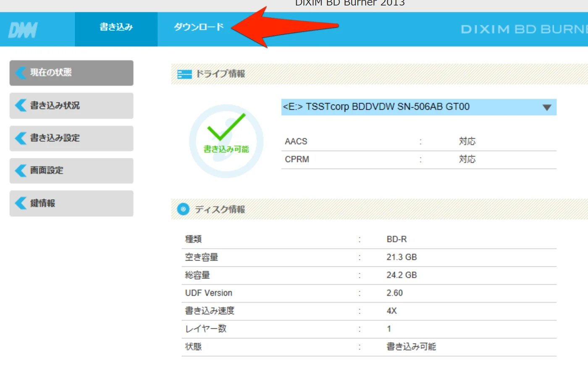
Task: Open the 書き込み状況 sidebar item
Action: tap(71, 105)
